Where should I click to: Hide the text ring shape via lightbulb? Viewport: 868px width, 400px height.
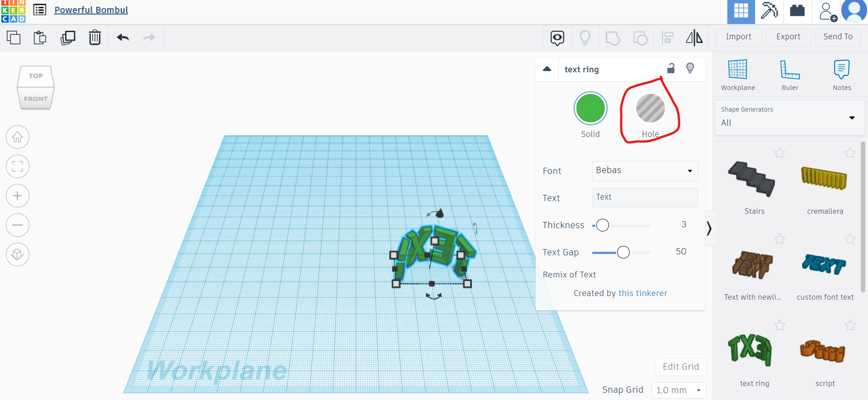[690, 68]
